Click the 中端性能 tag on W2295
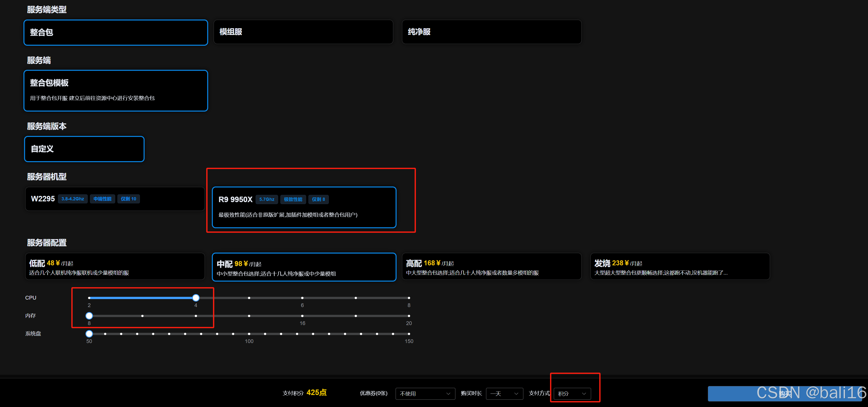The height and width of the screenshot is (407, 868). point(102,199)
